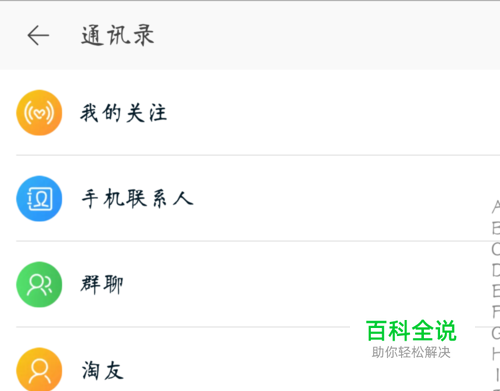Viewport: 500px width, 391px height.
Task: Jump to letter A in index
Action: pos(496,207)
